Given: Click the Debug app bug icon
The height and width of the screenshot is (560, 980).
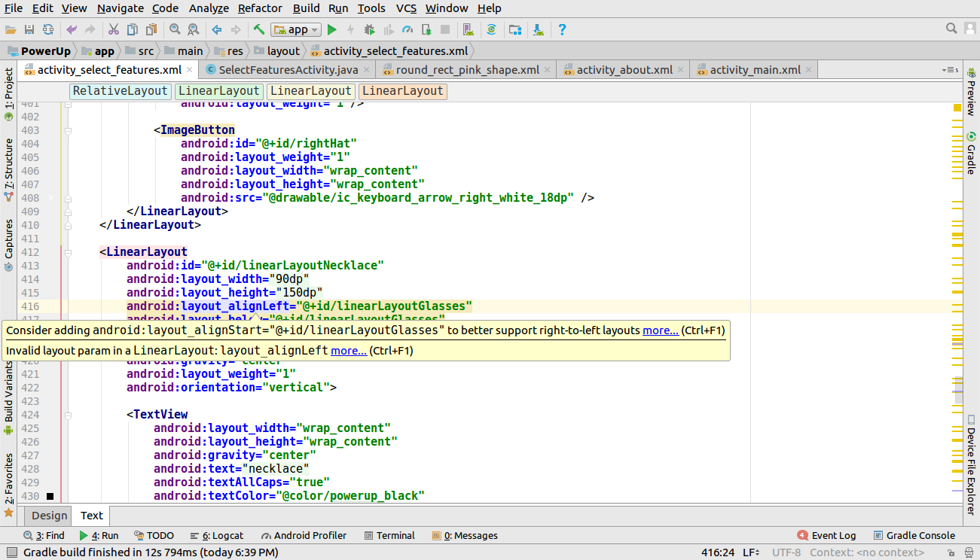Looking at the screenshot, I should 369,29.
